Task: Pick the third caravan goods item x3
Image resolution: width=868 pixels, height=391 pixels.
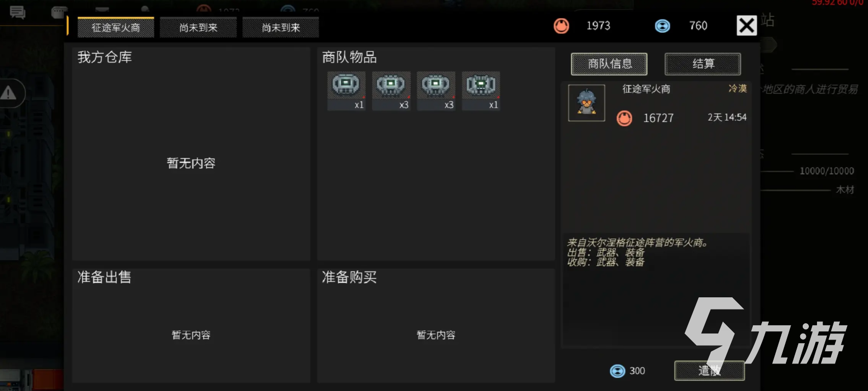Action: point(436,91)
